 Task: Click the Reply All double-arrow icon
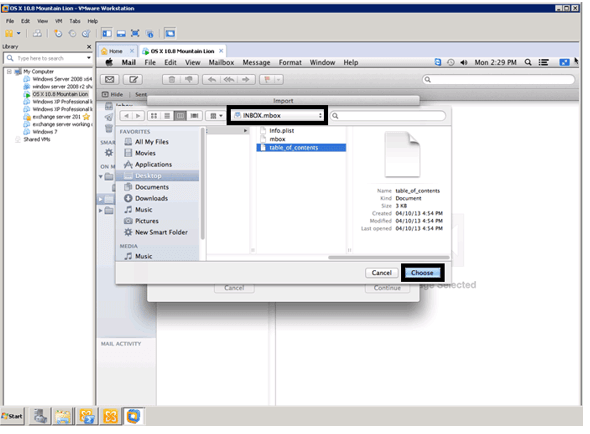coord(229,79)
